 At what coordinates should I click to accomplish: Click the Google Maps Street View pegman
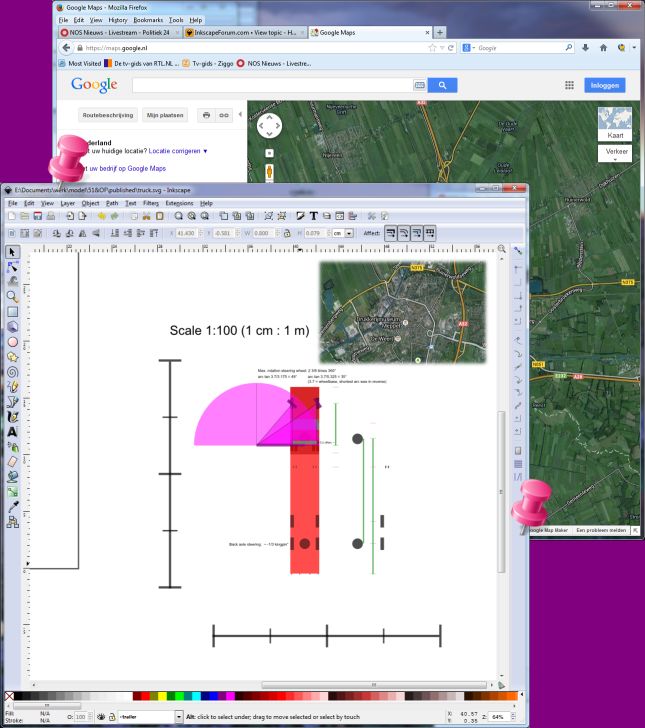coord(270,171)
